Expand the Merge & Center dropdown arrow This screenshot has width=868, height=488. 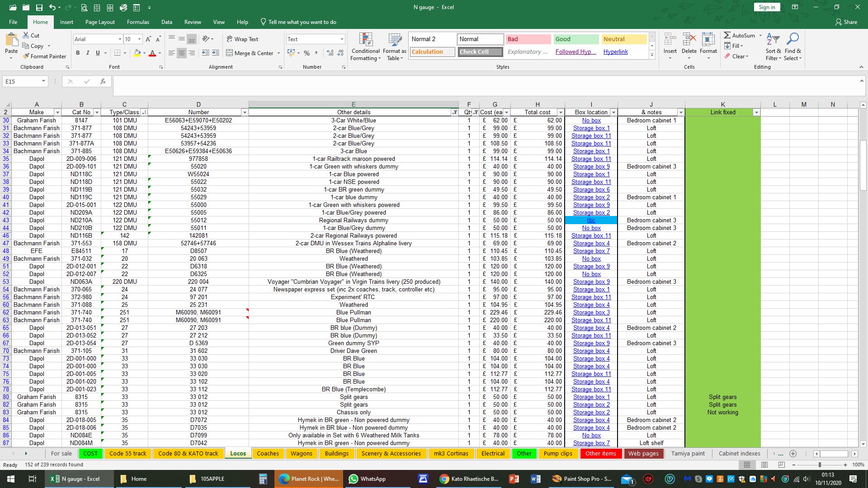click(x=278, y=53)
